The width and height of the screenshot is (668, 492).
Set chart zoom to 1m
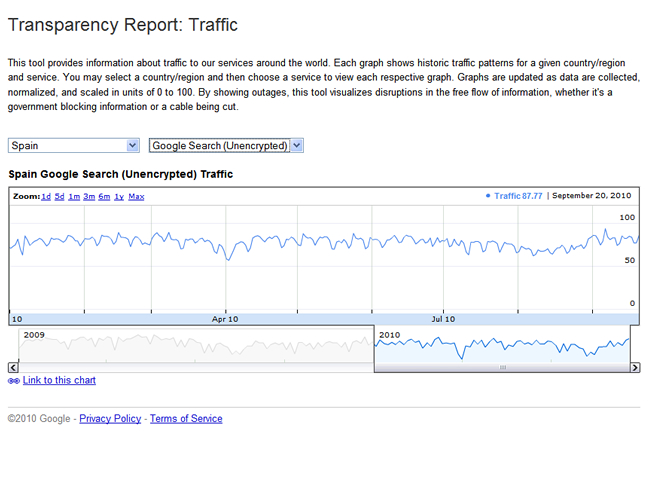(74, 196)
